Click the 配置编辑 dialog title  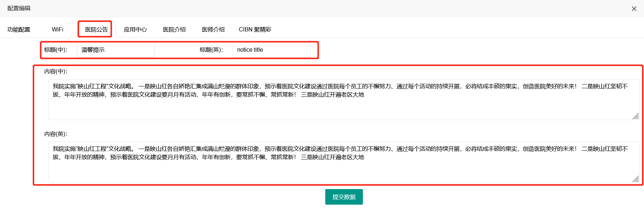(x=19, y=8)
